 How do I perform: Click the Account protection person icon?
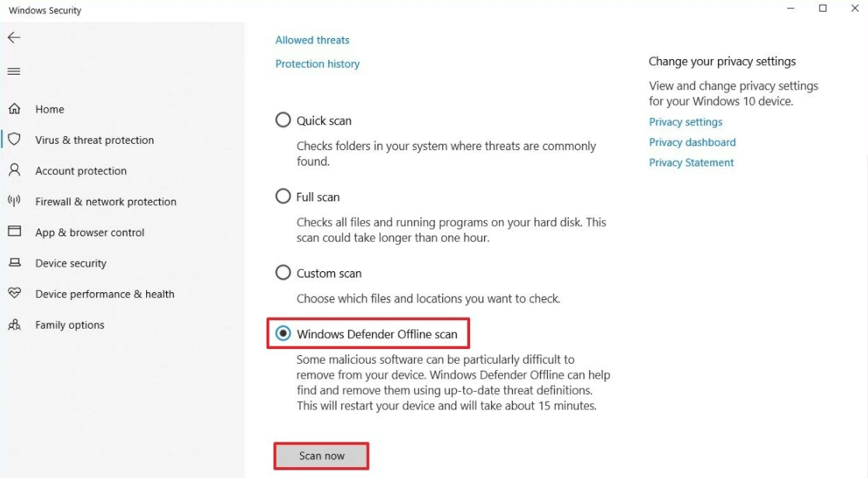[x=15, y=170]
